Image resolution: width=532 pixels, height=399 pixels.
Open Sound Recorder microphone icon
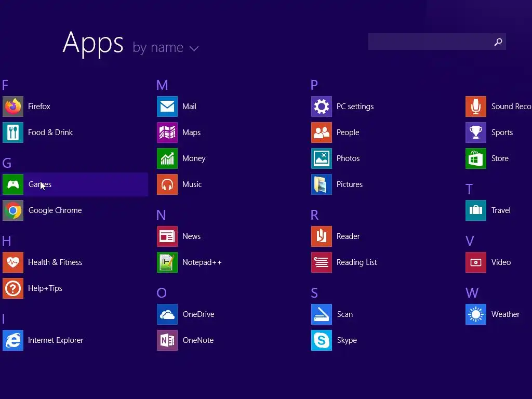click(x=476, y=107)
